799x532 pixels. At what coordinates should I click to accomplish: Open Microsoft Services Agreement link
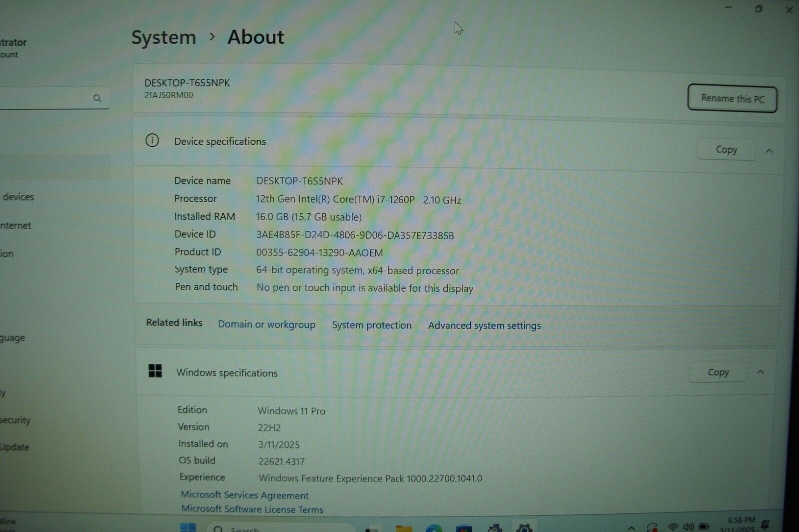click(x=245, y=495)
